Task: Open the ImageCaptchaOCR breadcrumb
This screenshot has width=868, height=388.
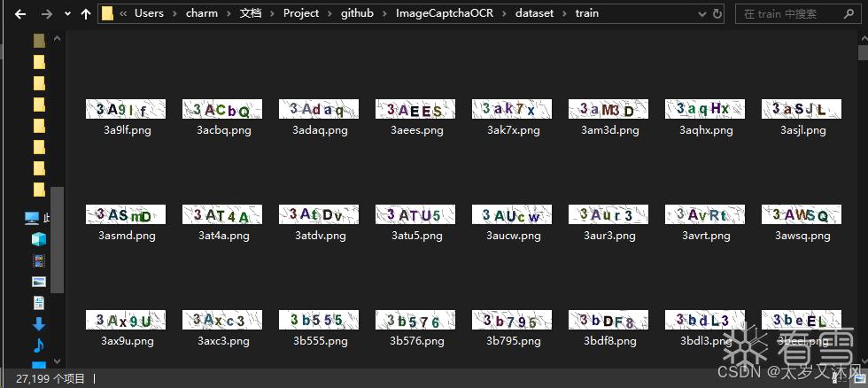Action: point(445,13)
